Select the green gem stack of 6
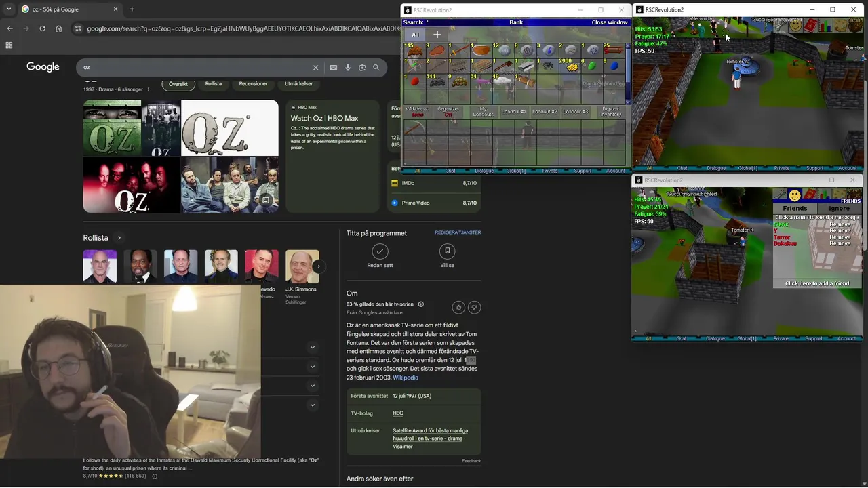The width and height of the screenshot is (868, 488). (x=592, y=66)
